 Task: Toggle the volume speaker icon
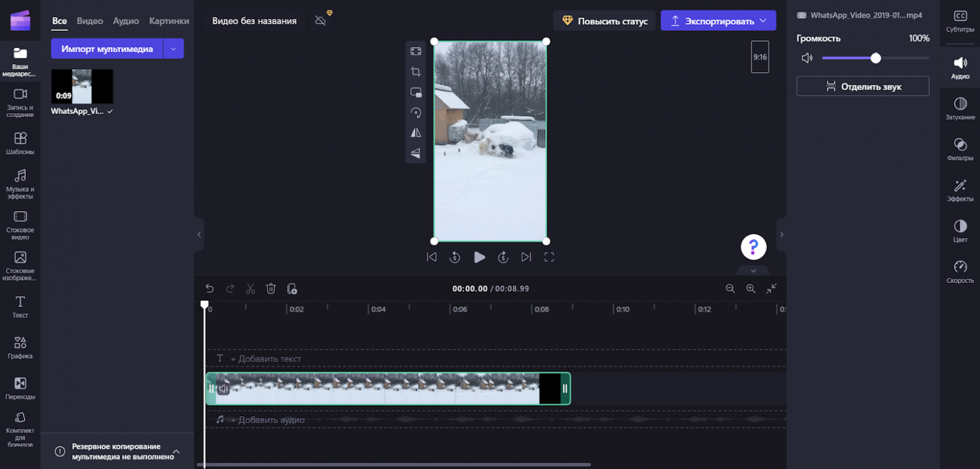click(x=807, y=58)
